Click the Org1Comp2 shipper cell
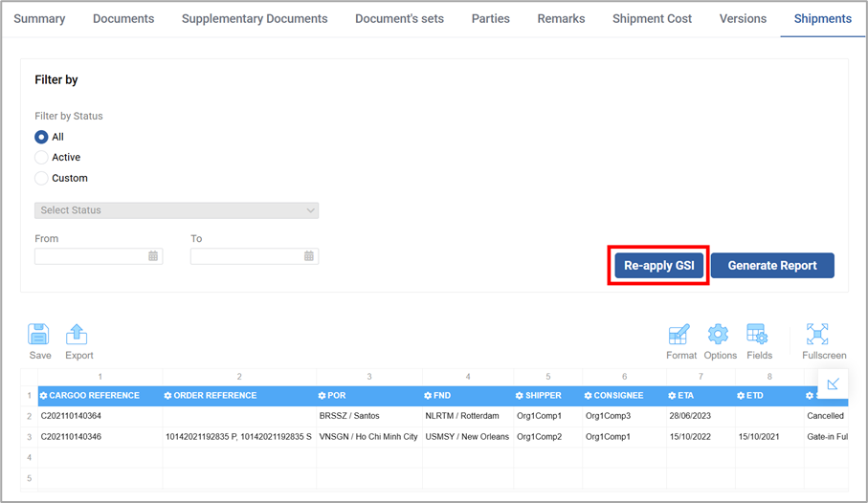This screenshot has height=503, width=868. click(x=548, y=437)
